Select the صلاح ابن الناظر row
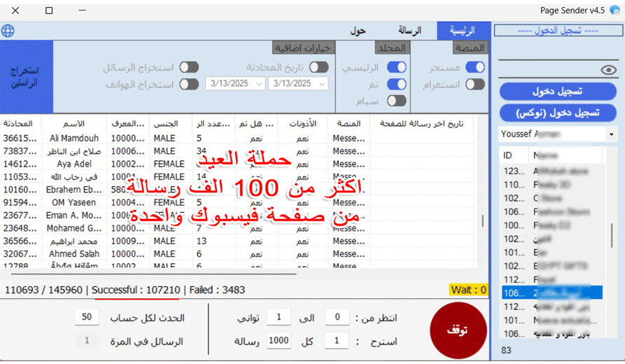625x364 pixels. (237, 151)
